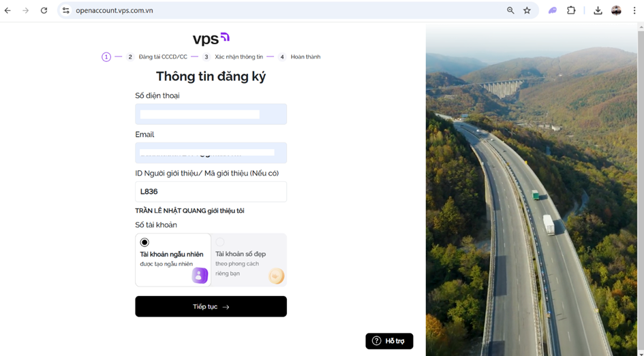Go to step 4 Hoàn thành
The width and height of the screenshot is (644, 356).
click(299, 57)
